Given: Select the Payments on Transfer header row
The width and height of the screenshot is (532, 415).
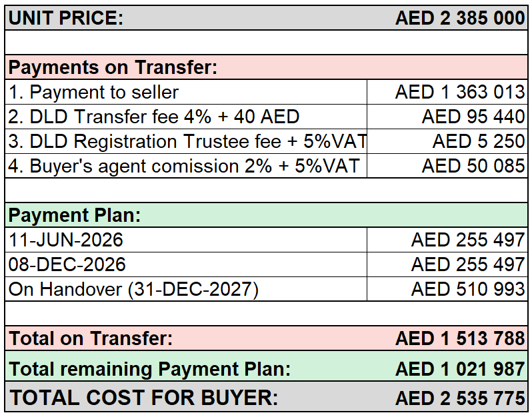Looking at the screenshot, I should click(x=267, y=67).
